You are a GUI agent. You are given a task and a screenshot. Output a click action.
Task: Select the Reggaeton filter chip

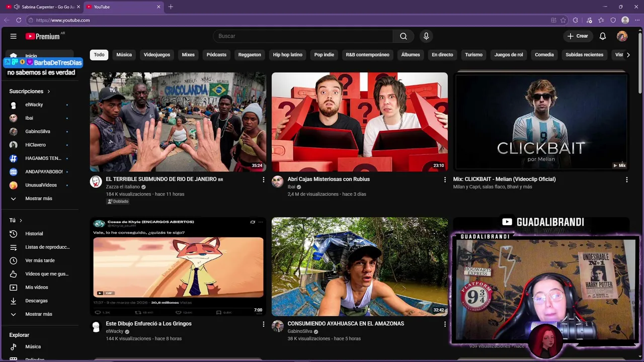(250, 55)
